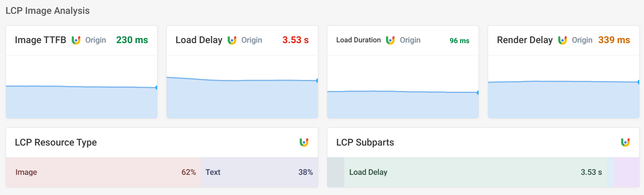Click the Load Duration chart end data point
644x195 pixels.
pos(478,93)
